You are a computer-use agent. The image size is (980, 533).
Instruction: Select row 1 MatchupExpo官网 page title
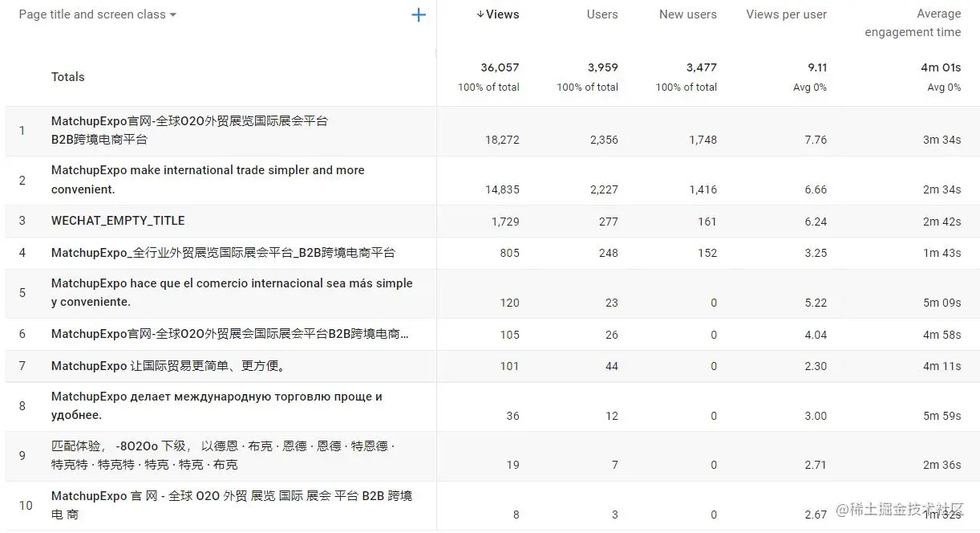pos(190,130)
